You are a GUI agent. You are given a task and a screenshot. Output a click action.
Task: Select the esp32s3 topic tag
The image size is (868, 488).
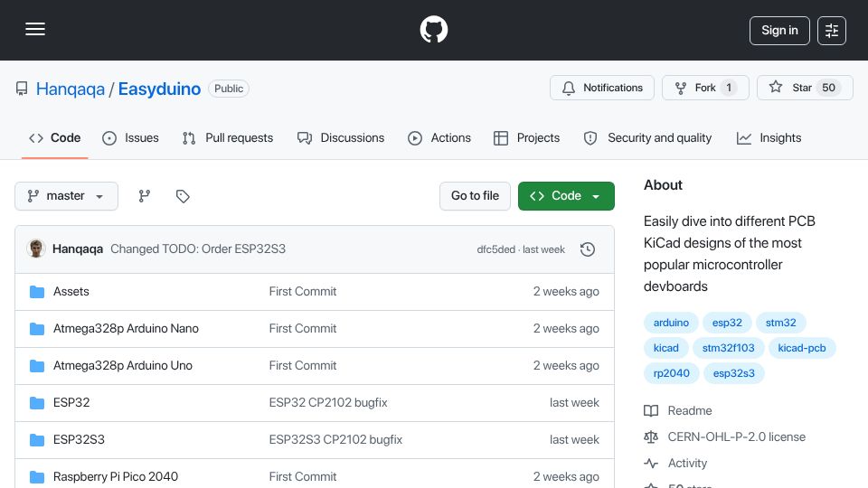coord(733,373)
